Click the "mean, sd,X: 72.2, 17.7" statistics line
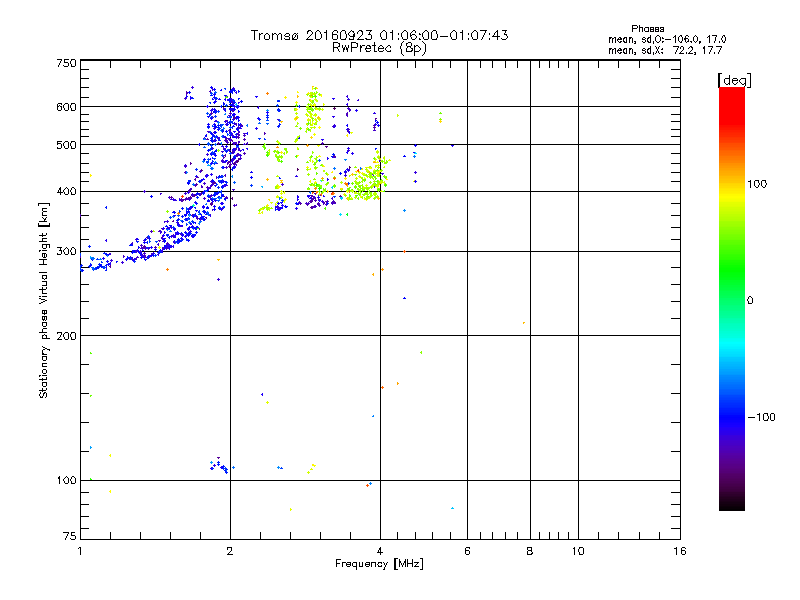The width and height of the screenshot is (800, 600). (665, 51)
